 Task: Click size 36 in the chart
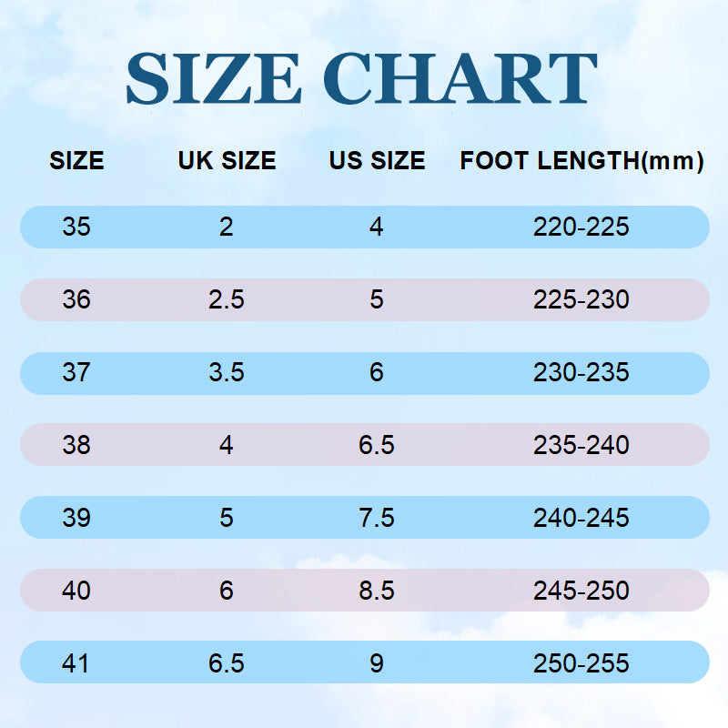click(76, 299)
